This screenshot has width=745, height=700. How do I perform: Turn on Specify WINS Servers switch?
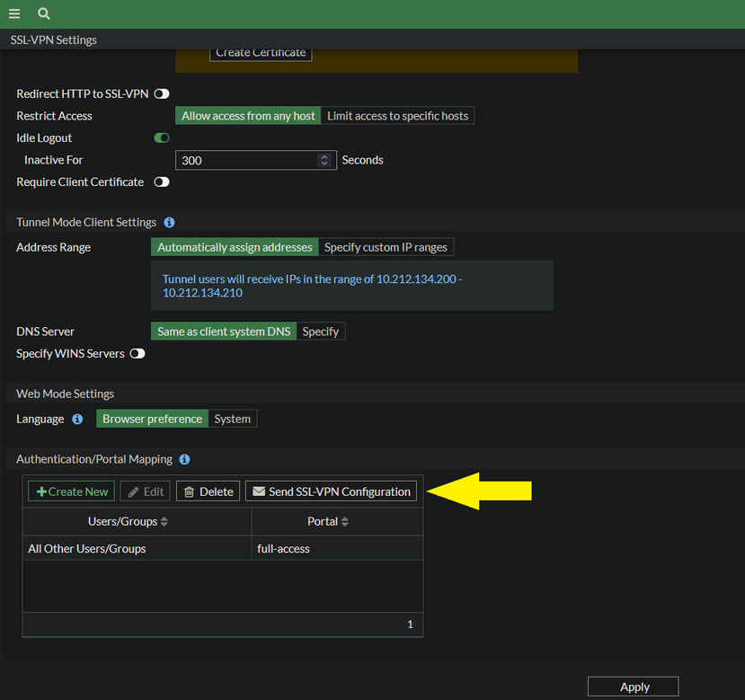(x=137, y=354)
